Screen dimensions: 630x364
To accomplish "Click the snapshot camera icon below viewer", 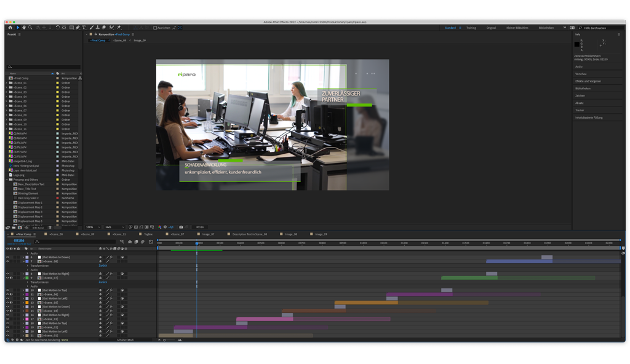I will (x=181, y=227).
